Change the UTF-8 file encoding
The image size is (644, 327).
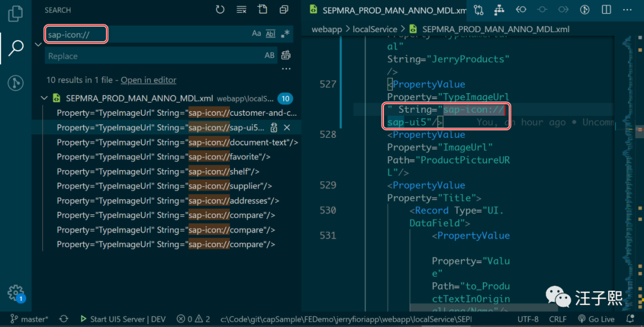528,319
